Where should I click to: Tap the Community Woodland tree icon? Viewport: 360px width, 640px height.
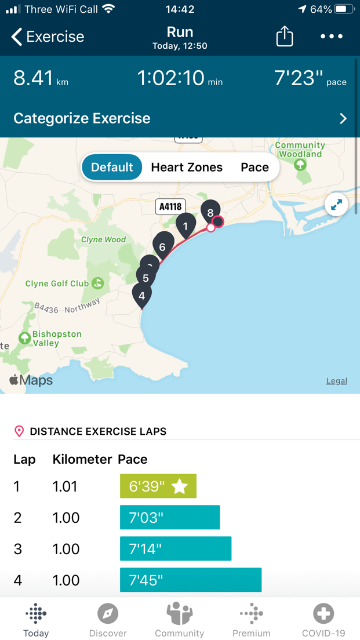[301, 164]
